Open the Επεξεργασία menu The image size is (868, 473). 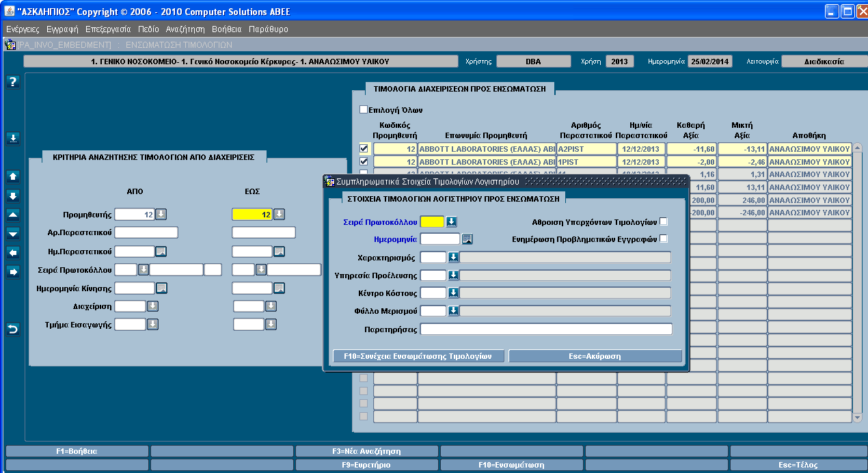pyautogui.click(x=108, y=29)
